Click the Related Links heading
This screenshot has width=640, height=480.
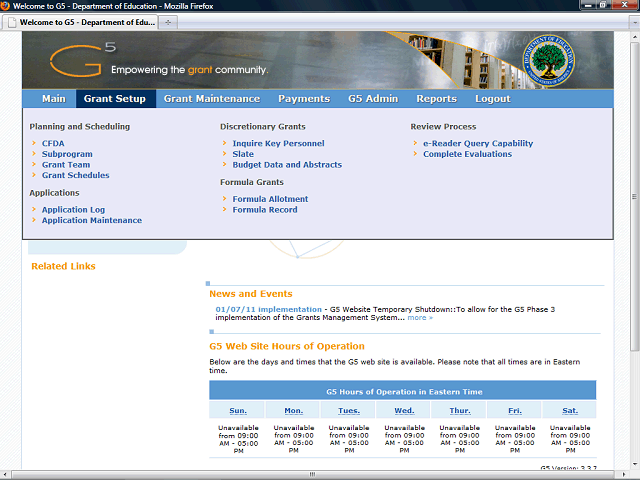(63, 266)
